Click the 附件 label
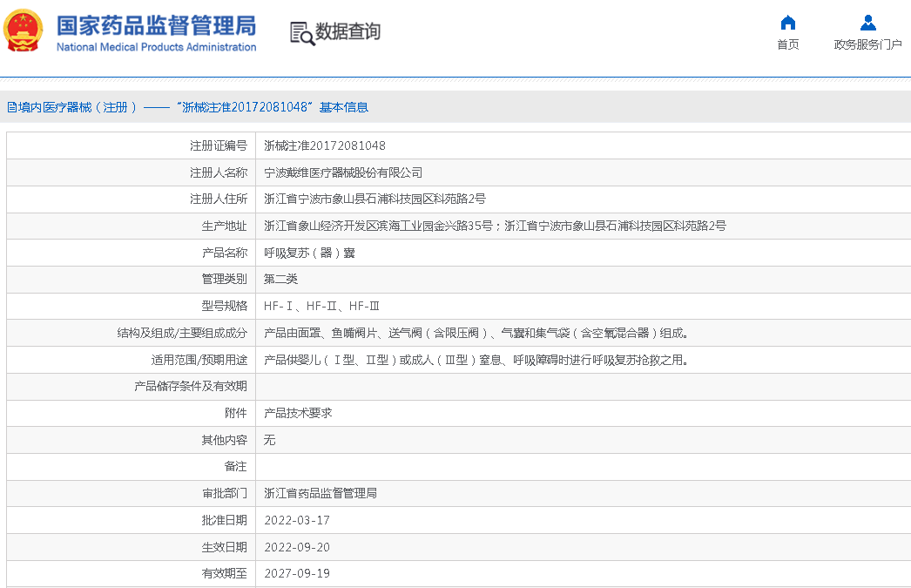911x588 pixels. tap(236, 413)
